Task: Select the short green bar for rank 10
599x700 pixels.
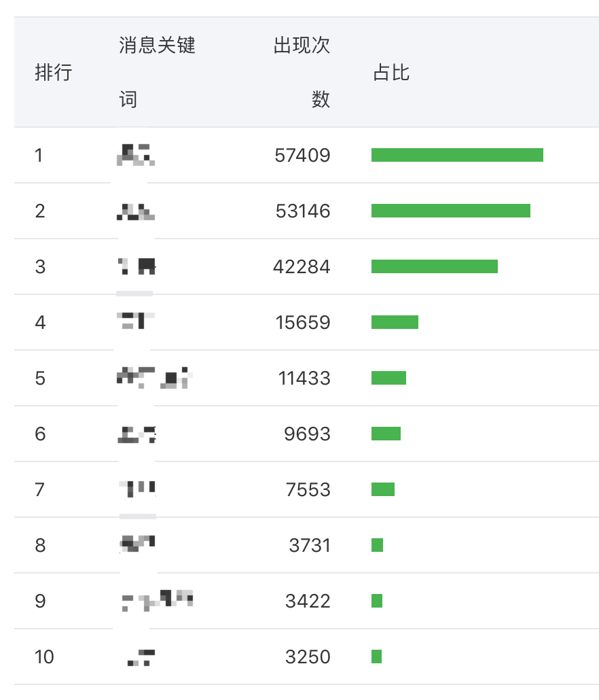Action: click(376, 657)
